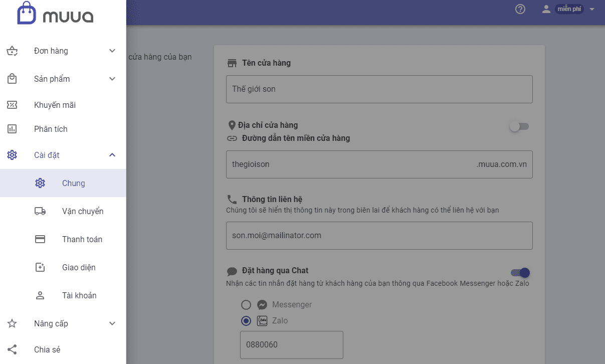
Task: Open the miễn phí account dropdown arrow
Action: click(592, 9)
